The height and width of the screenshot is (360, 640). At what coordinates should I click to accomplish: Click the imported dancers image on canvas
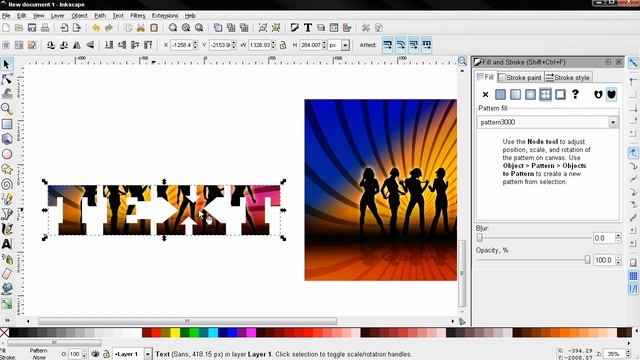point(380,190)
